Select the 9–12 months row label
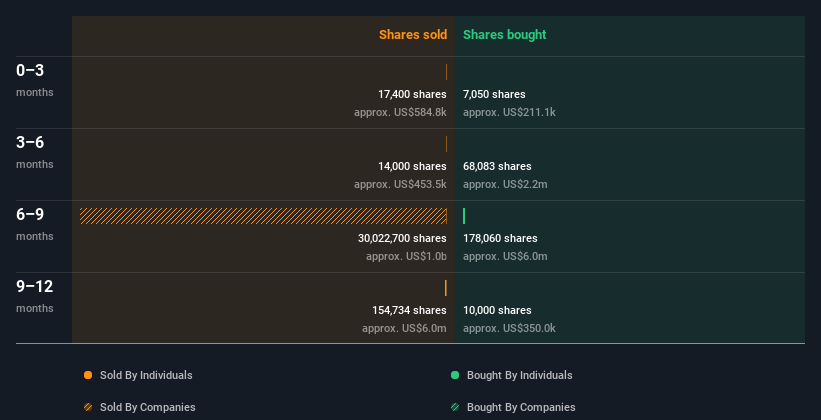This screenshot has height=420, width=821. pyautogui.click(x=35, y=296)
